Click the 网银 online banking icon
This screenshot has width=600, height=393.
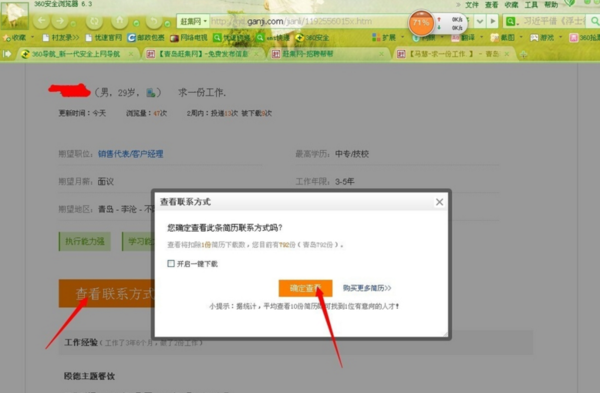416,38
